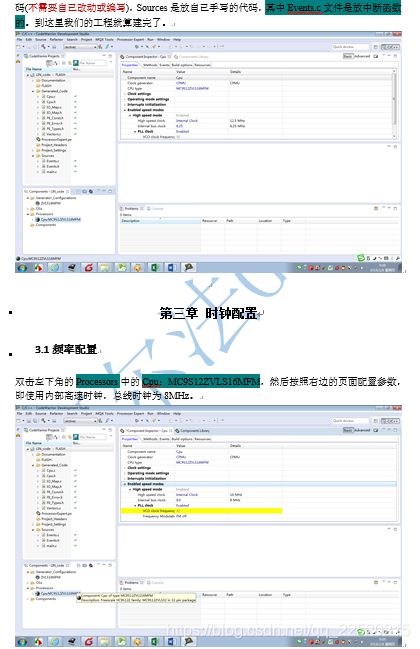This screenshot has height=649, width=420.
Task: Click heading 第三章 时钟配置 in the document
Action: 208,313
